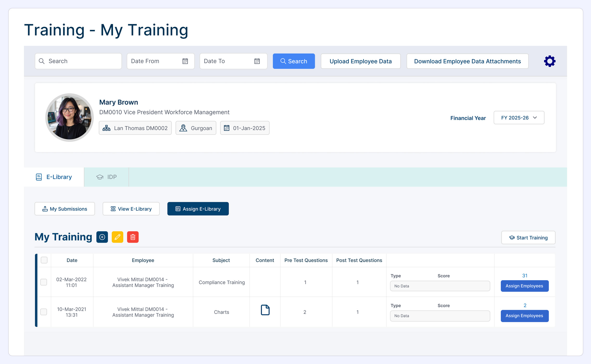Open the No Data field for Compliance Training
Screen dimensions: 591x364
click(440, 286)
